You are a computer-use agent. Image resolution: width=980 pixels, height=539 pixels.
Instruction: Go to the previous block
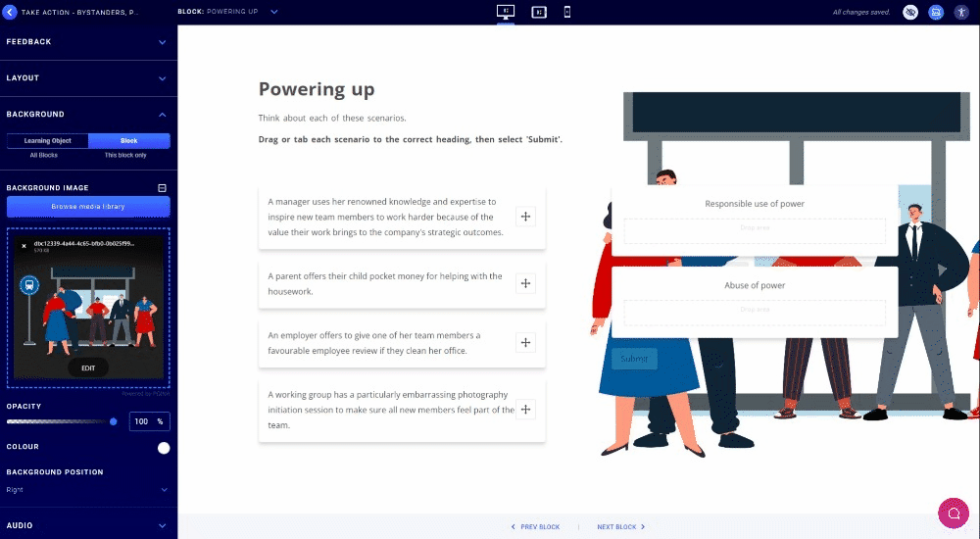pyautogui.click(x=536, y=527)
